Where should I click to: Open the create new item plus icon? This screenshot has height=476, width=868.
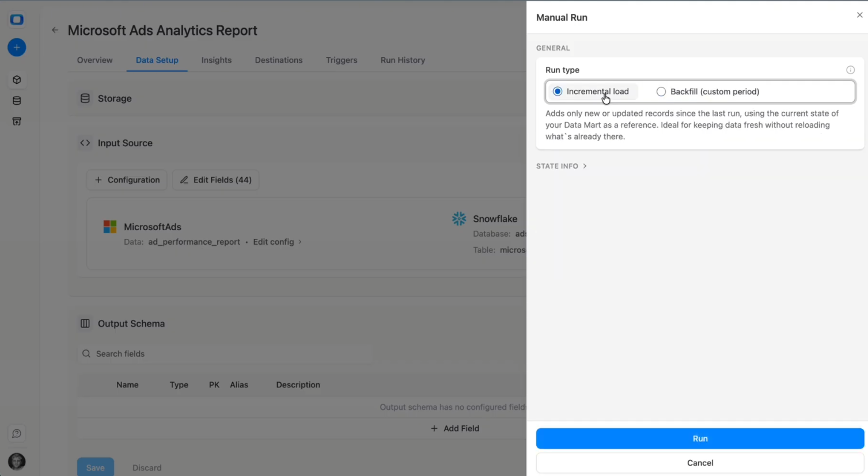click(16, 47)
